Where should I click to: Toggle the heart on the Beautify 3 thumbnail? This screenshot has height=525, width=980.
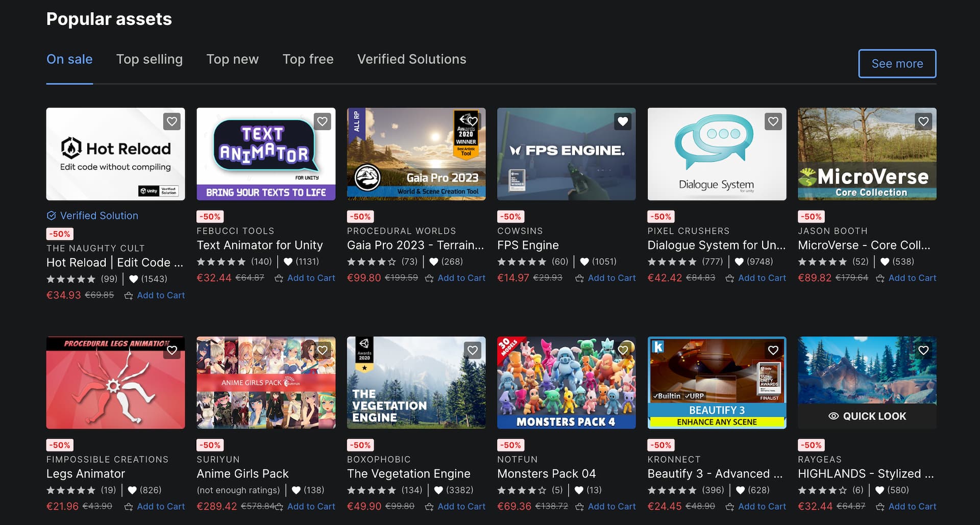pos(773,350)
